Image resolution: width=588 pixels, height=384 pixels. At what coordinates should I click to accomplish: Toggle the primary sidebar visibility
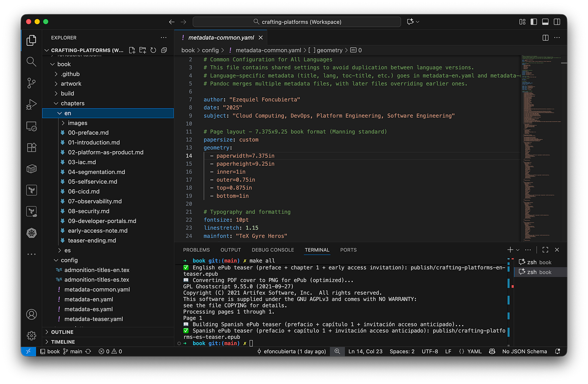click(533, 22)
